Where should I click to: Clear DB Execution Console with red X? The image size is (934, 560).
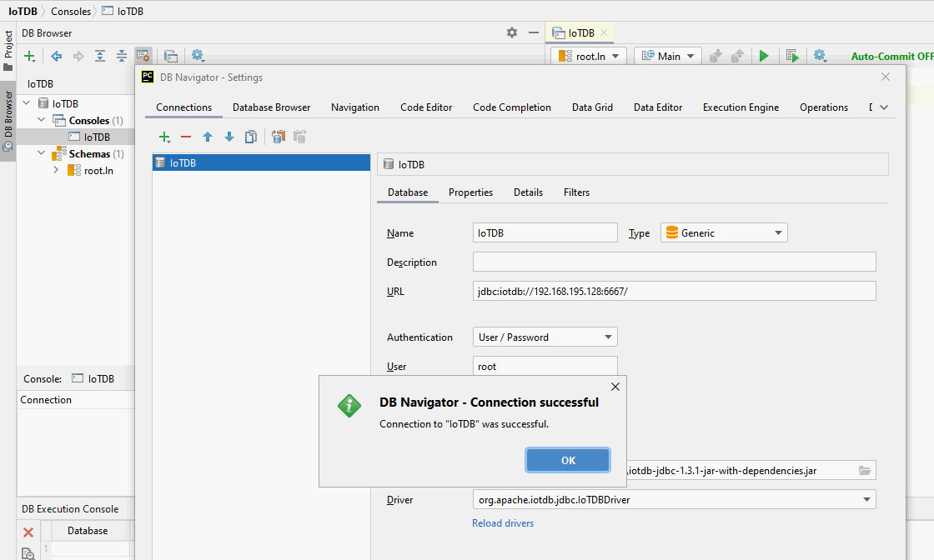[x=28, y=532]
